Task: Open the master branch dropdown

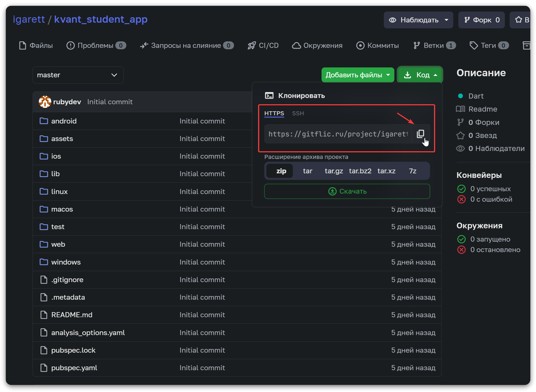Action: point(78,75)
